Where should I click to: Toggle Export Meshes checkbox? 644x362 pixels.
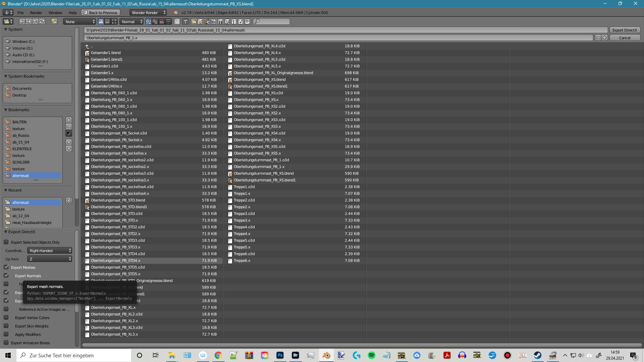6,267
